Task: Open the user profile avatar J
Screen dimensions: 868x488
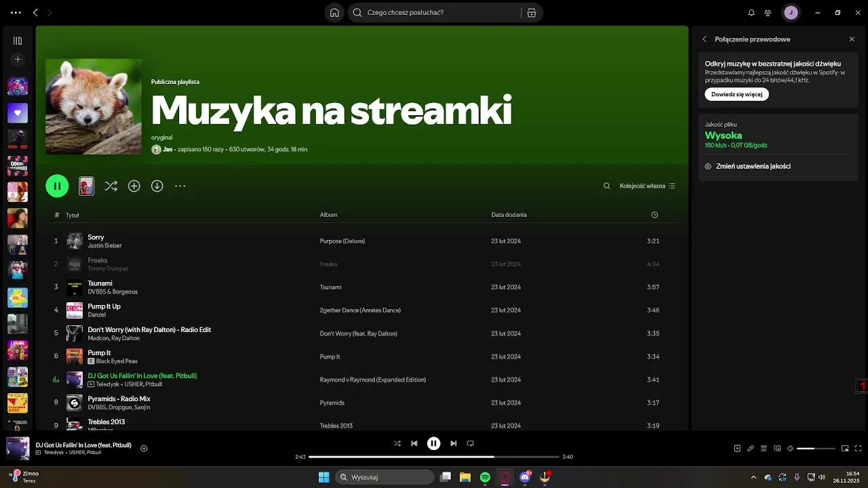Action: click(x=791, y=12)
